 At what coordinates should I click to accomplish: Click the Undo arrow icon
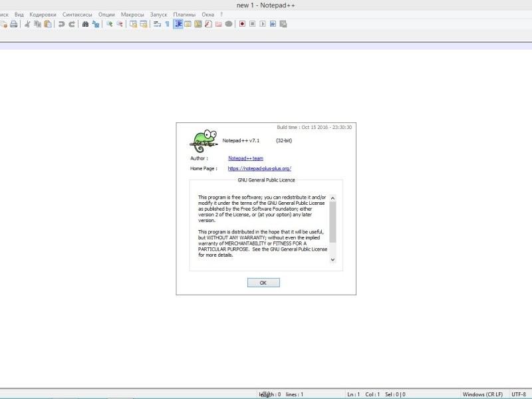[x=61, y=24]
